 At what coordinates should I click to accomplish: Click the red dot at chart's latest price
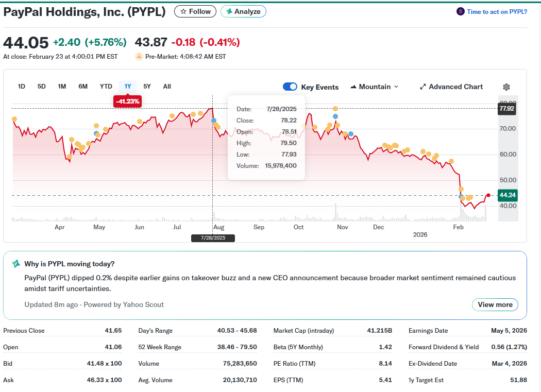[x=488, y=195]
